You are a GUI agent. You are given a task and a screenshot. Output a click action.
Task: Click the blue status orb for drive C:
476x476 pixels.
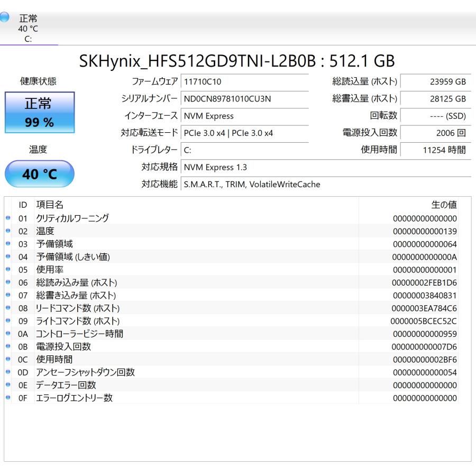click(x=4, y=17)
